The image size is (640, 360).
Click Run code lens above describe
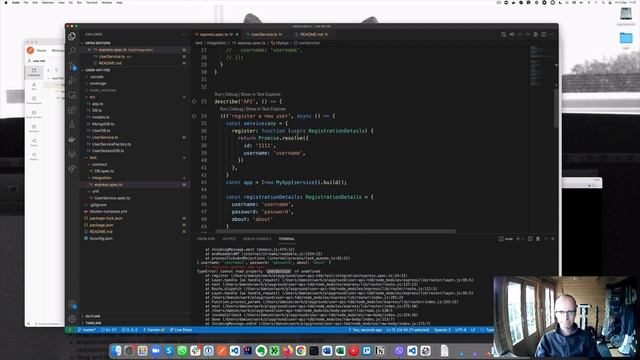click(218, 94)
